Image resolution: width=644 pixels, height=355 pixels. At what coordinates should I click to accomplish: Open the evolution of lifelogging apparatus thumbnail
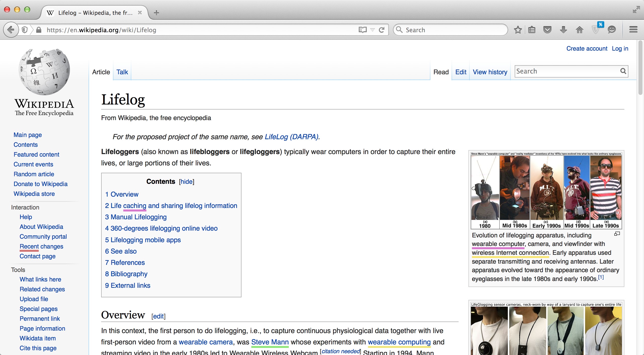pos(546,190)
